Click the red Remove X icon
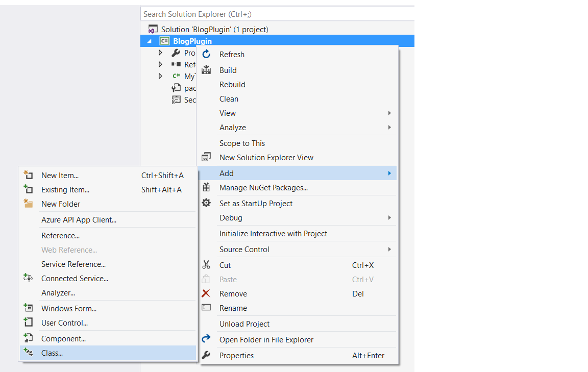Screen dimensions: 588x372 coord(206,293)
